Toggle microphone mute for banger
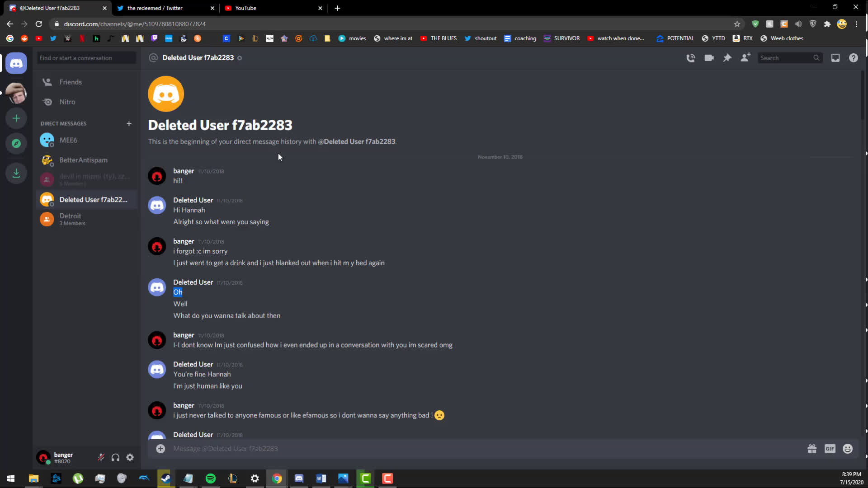 (x=101, y=457)
